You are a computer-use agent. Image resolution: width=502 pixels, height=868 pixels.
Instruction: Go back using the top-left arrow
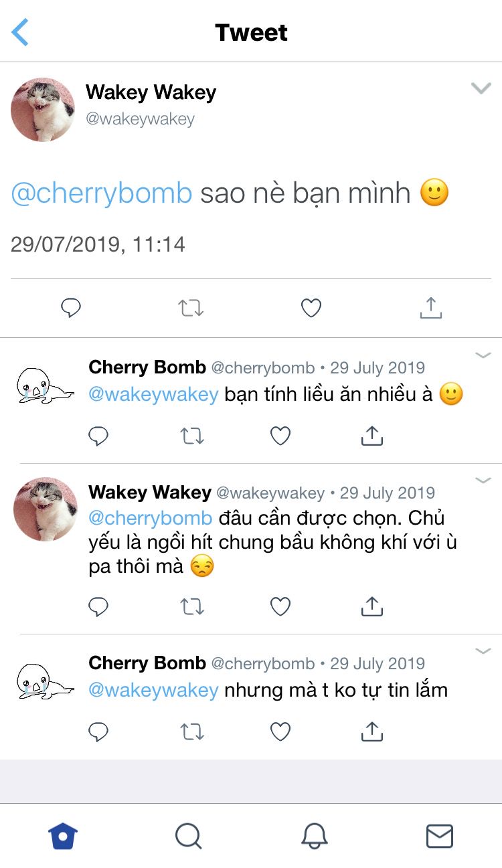[20, 32]
